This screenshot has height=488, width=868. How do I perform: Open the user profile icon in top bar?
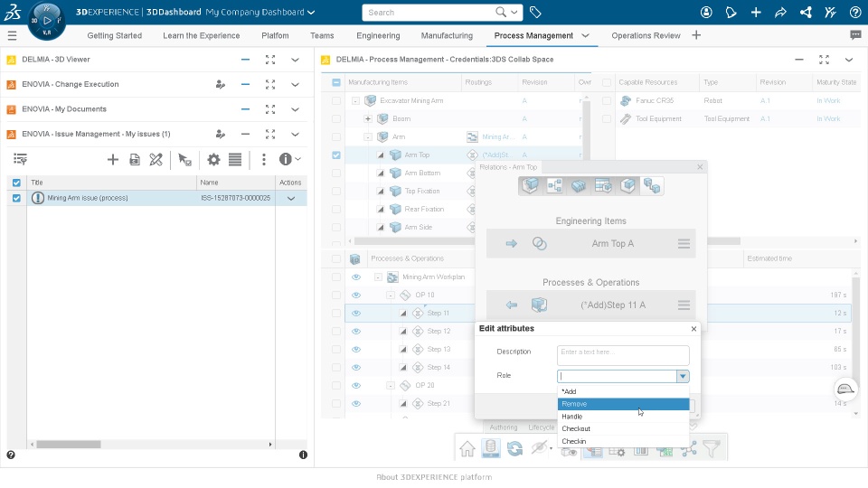tap(706, 12)
